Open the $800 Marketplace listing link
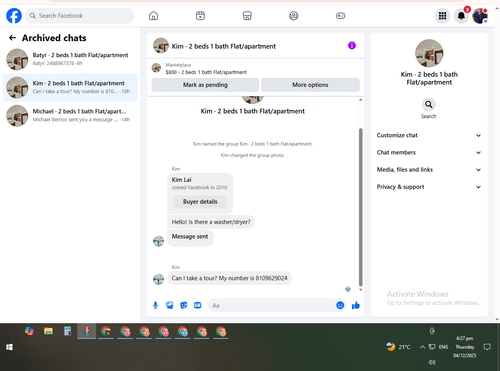 click(x=206, y=72)
